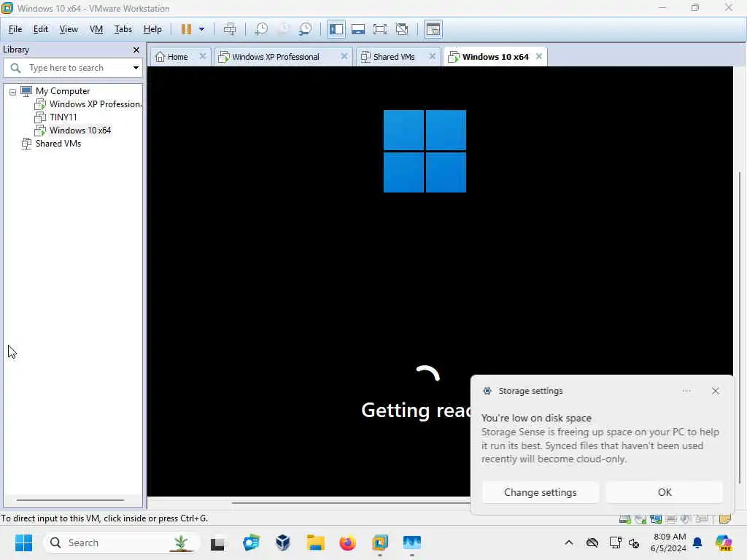Close the Shared VMs tab
The image size is (747, 560).
432,56
